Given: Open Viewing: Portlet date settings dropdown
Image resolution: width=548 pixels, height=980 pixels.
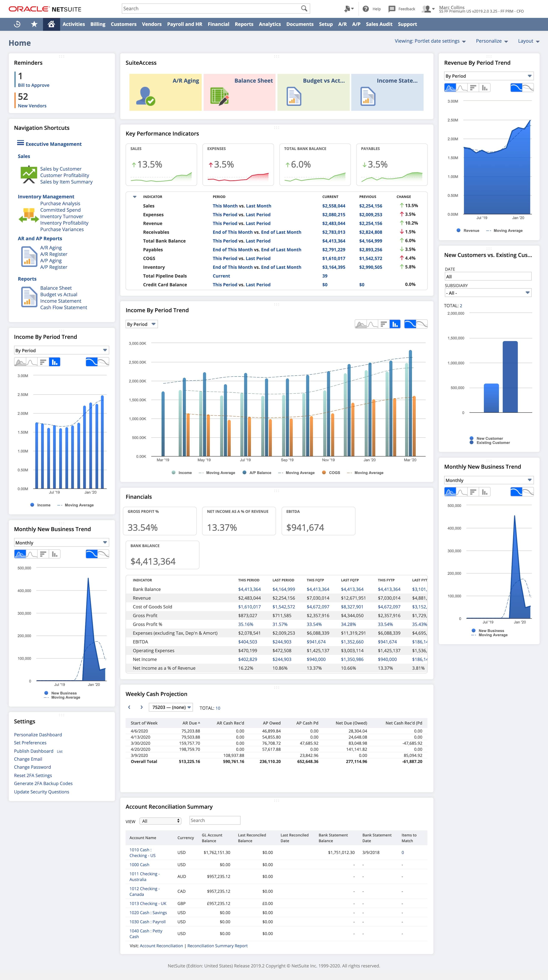Looking at the screenshot, I should pyautogui.click(x=430, y=41).
